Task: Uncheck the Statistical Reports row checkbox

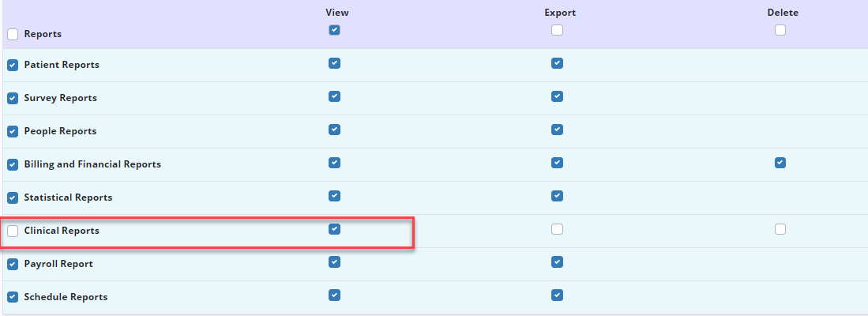Action: pos(13,198)
